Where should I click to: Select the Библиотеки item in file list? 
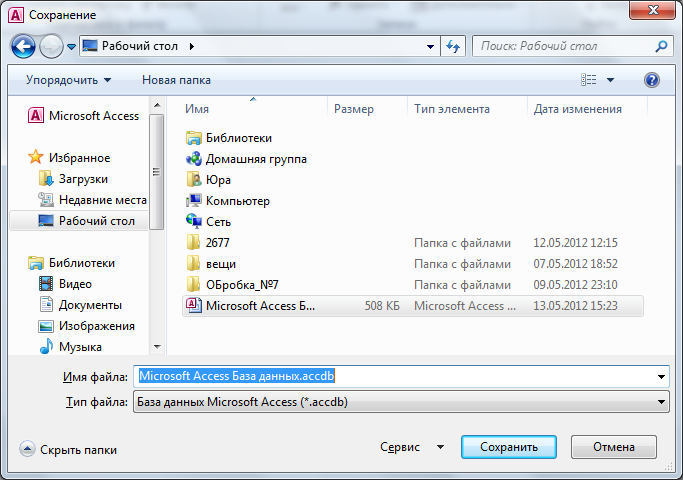(x=229, y=138)
